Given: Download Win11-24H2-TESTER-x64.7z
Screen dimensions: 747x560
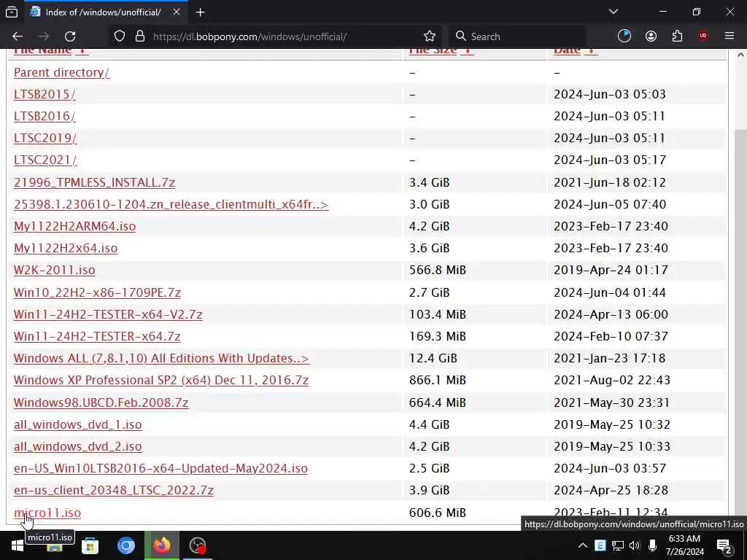Looking at the screenshot, I should pyautogui.click(x=97, y=336).
